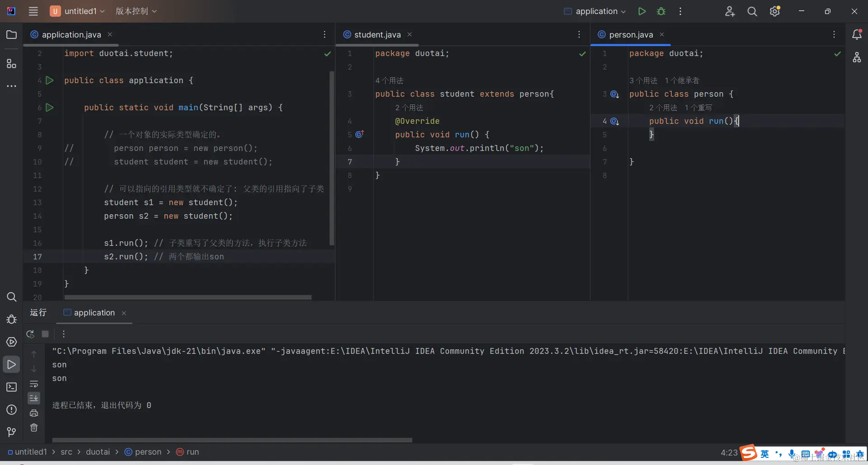Toggle soft-wrap in console output
This screenshot has height=465, width=868.
point(34,384)
